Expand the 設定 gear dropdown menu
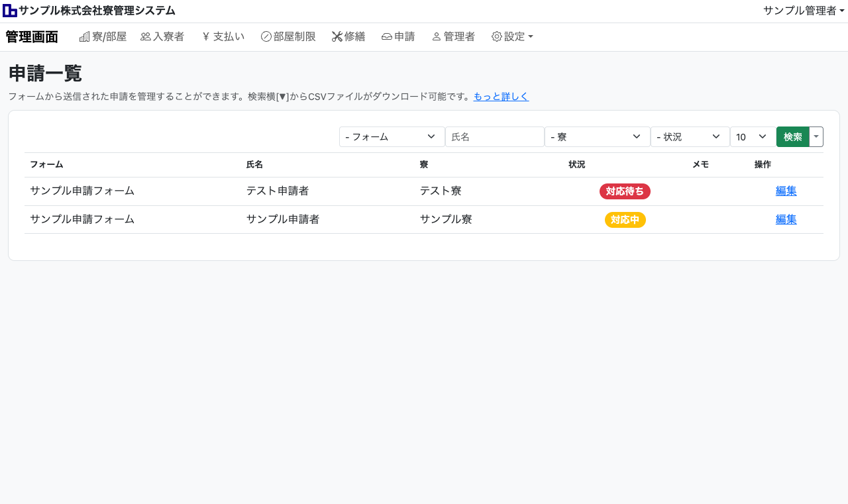 [x=512, y=37]
